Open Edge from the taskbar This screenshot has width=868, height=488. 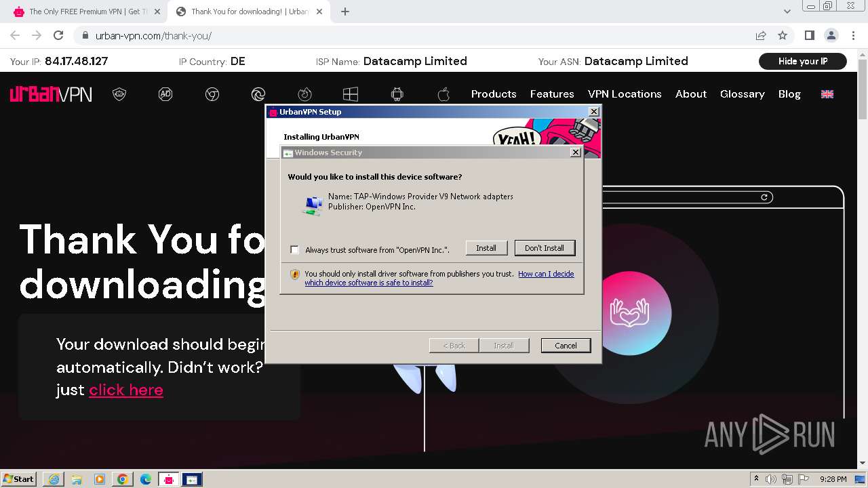click(146, 479)
